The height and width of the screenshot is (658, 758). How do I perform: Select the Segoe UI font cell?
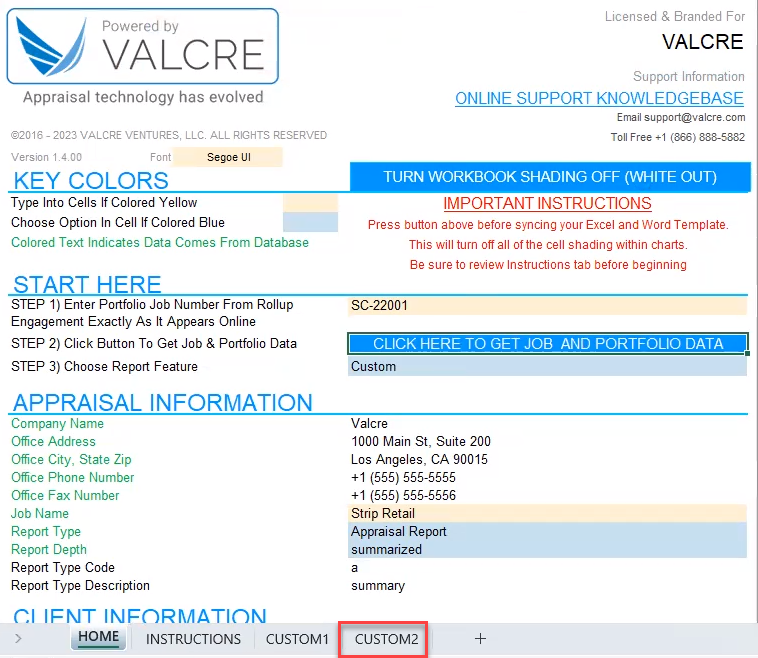coord(228,157)
